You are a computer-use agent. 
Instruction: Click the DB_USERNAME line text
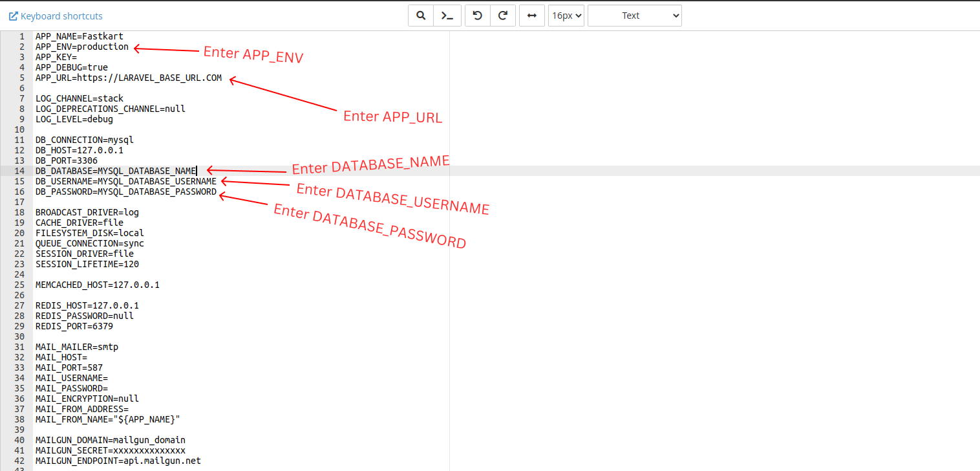[125, 181]
